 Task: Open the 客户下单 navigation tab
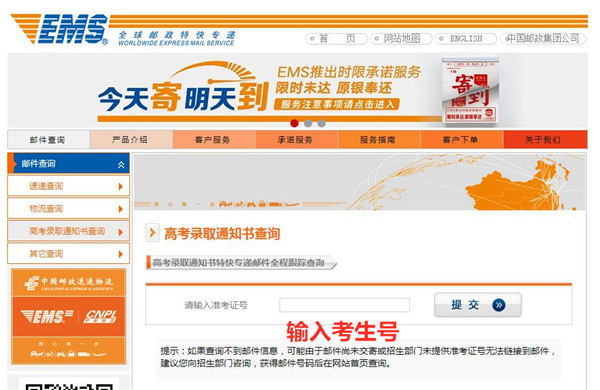(x=461, y=140)
